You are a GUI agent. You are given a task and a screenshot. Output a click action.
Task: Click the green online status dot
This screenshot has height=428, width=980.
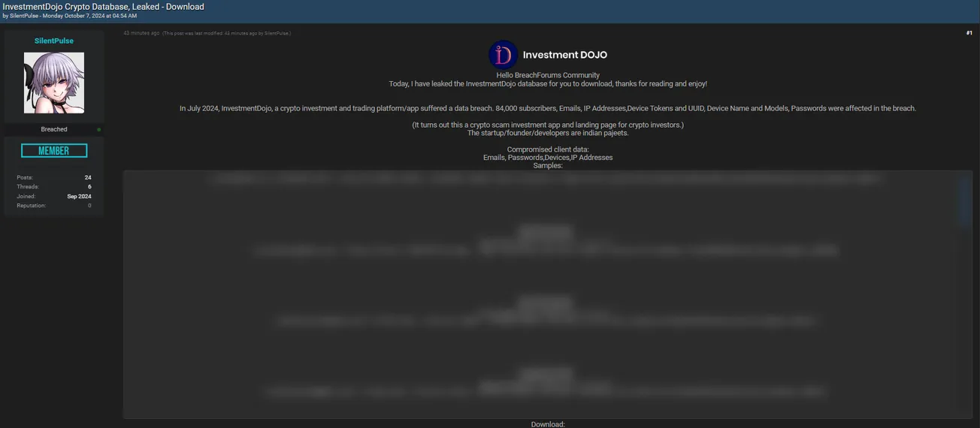pyautogui.click(x=98, y=130)
